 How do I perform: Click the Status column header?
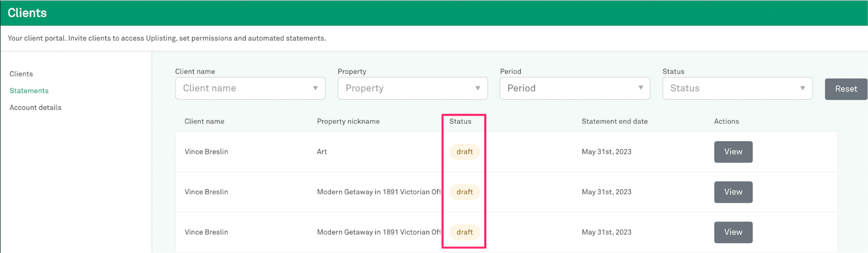(x=460, y=121)
